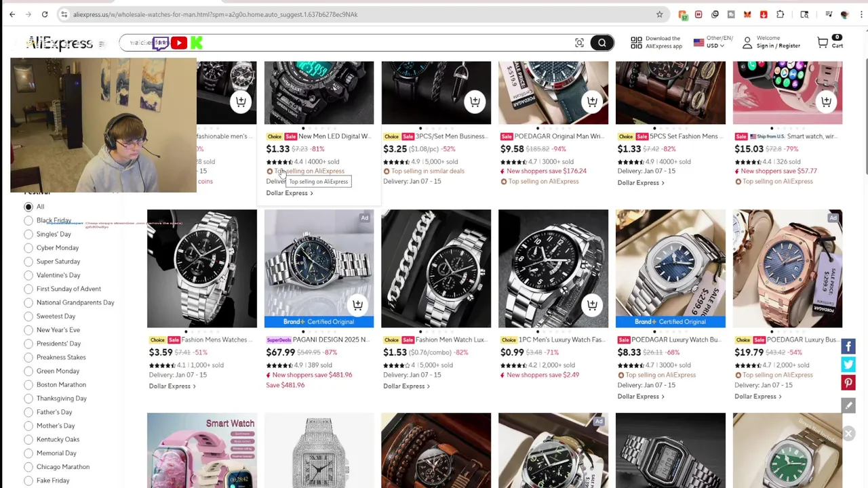Expand Dollar Express under PAGANI neighbor Fashion Mens Watches
This screenshot has height=488, width=868.
(172, 386)
